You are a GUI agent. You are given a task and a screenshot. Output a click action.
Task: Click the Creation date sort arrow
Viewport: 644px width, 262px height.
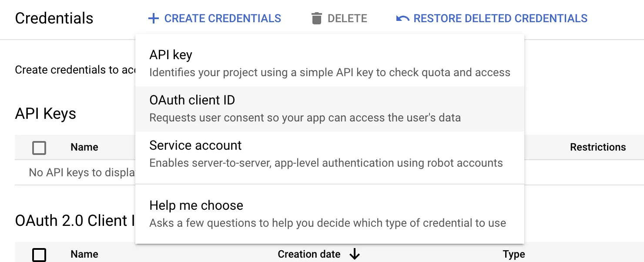coord(355,254)
